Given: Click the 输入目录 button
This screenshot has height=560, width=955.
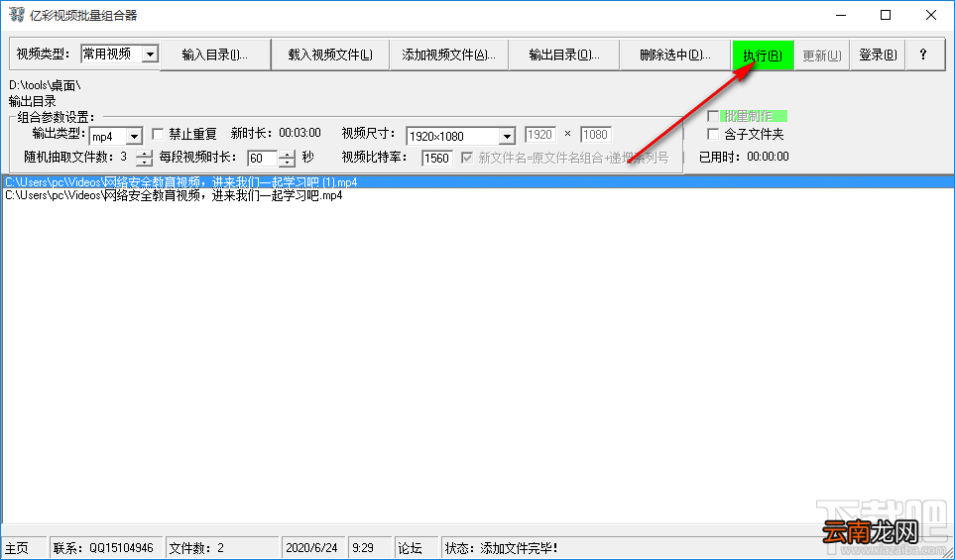Looking at the screenshot, I should tap(215, 55).
